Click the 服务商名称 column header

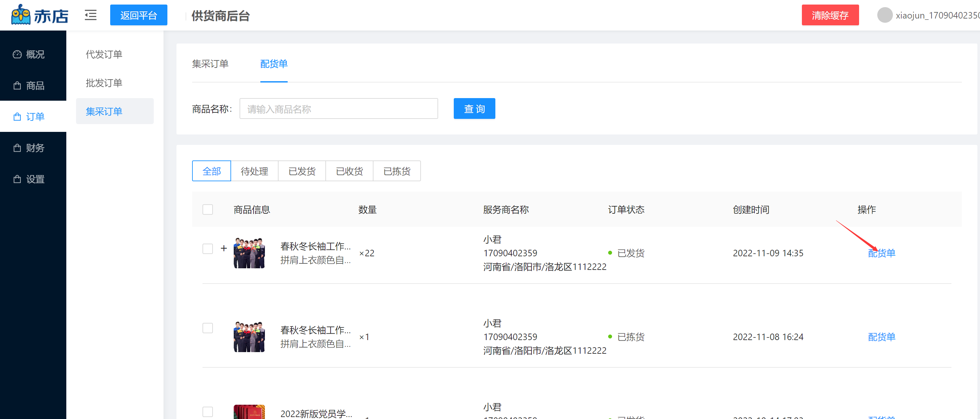506,209
